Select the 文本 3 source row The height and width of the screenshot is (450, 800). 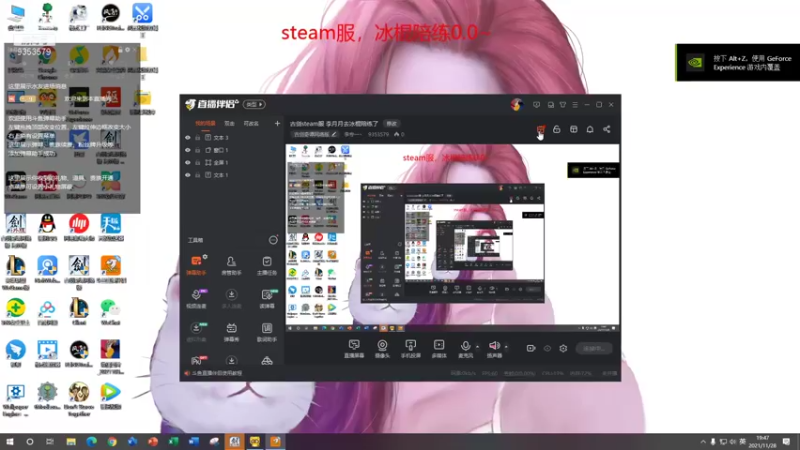coord(232,138)
